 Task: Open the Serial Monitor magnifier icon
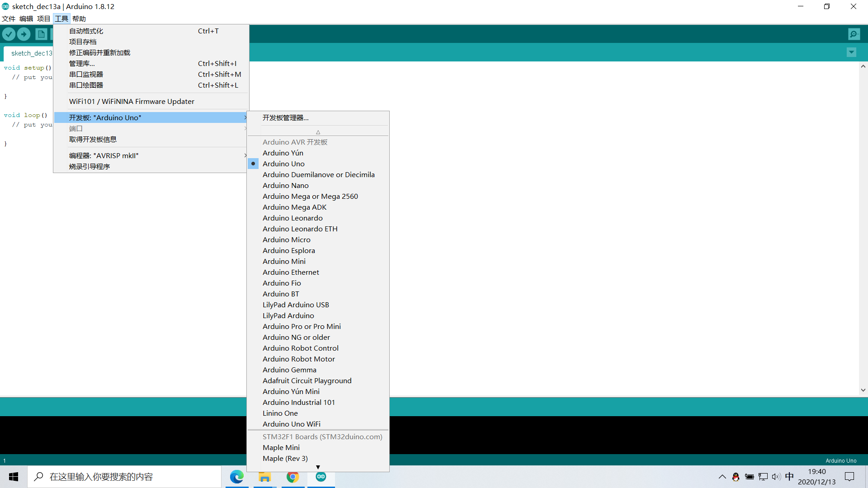(854, 34)
